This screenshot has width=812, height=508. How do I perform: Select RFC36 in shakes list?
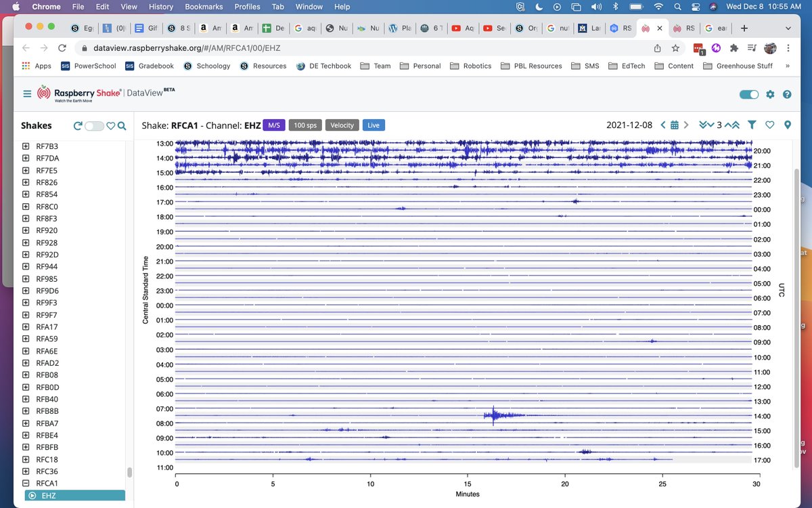47,471
